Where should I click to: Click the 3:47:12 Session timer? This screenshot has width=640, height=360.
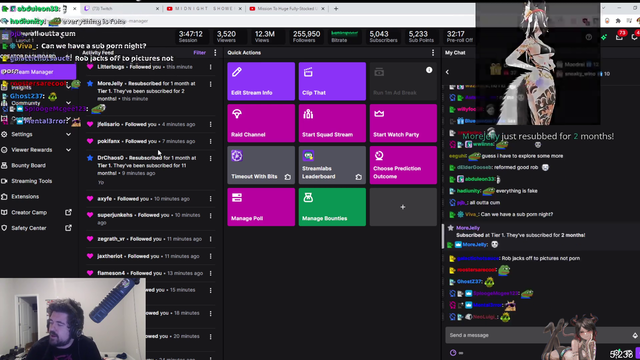[x=190, y=36]
